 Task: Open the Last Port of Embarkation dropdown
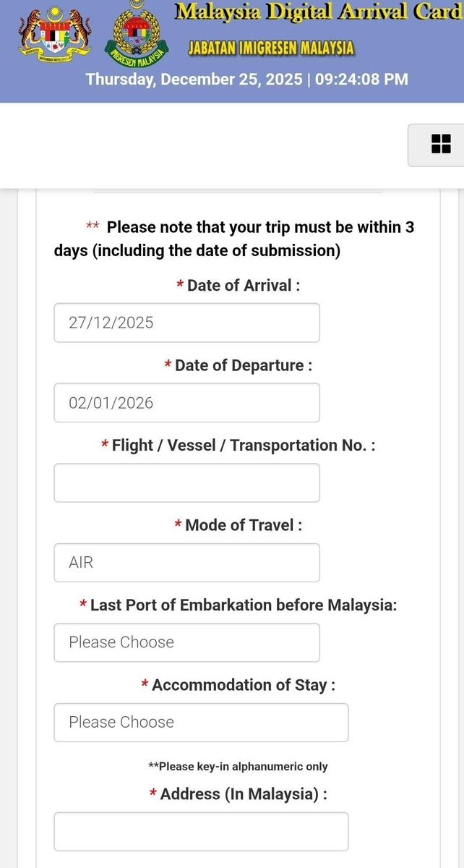click(x=186, y=642)
